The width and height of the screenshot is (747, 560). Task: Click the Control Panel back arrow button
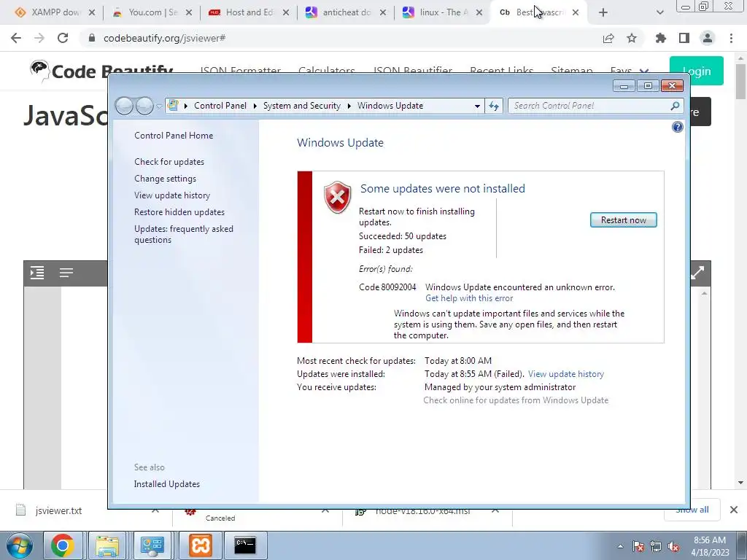click(x=124, y=106)
